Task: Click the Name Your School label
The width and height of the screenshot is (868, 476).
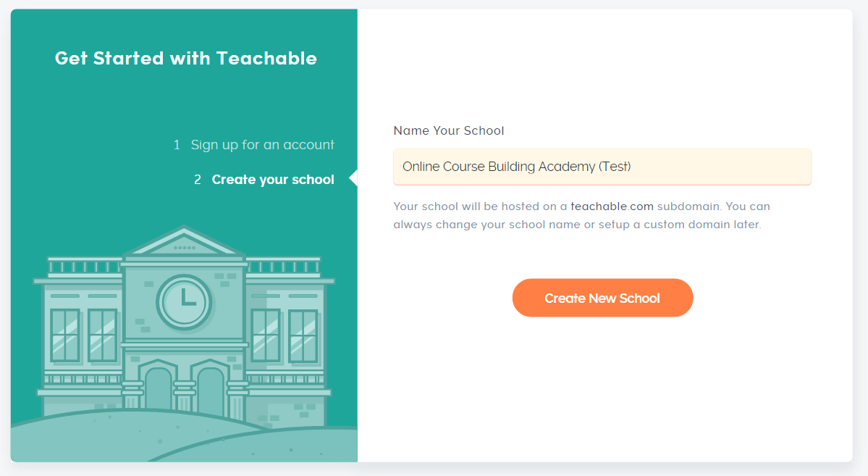Action: click(448, 131)
